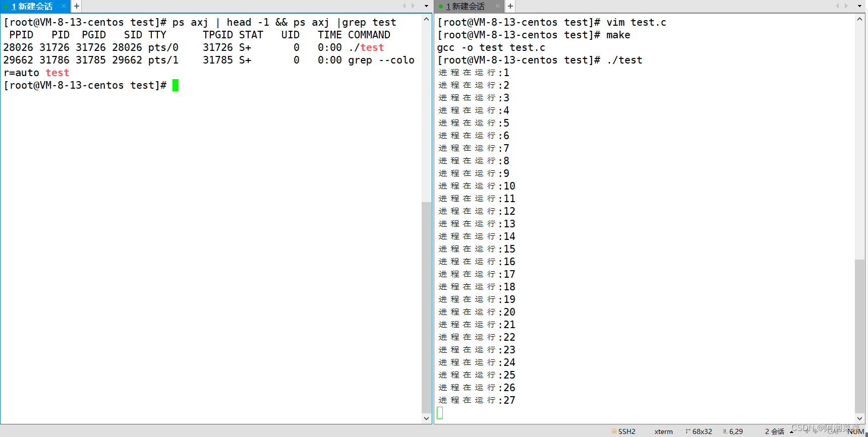Click output line '进程在运行:27'
Viewport: 868px width, 437px height.
click(x=477, y=400)
